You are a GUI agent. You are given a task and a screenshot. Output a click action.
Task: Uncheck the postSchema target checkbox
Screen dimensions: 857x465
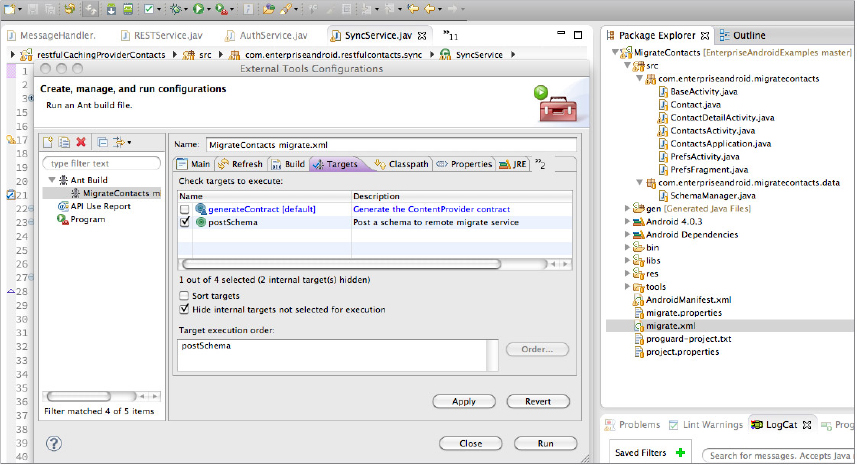(185, 223)
